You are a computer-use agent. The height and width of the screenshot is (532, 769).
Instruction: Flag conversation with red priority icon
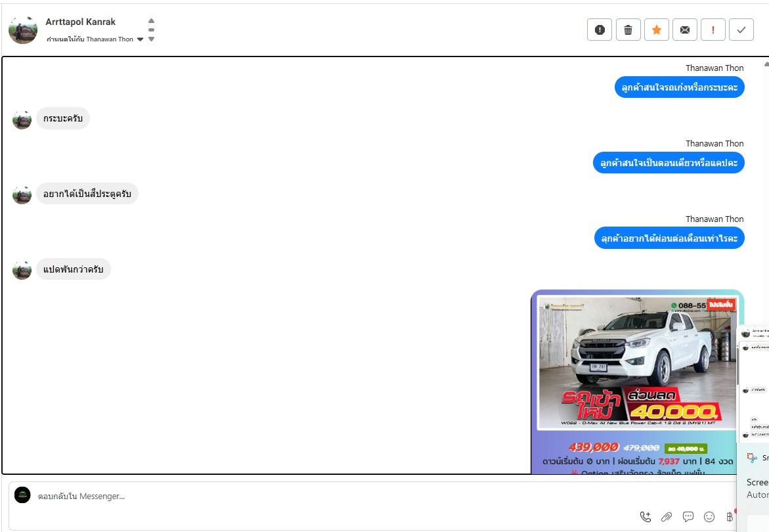pos(713,30)
